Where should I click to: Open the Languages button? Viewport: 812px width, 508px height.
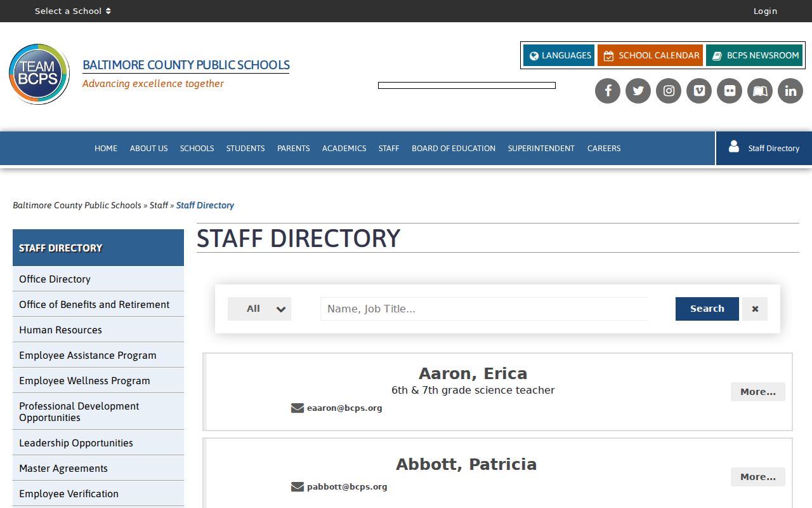(559, 55)
